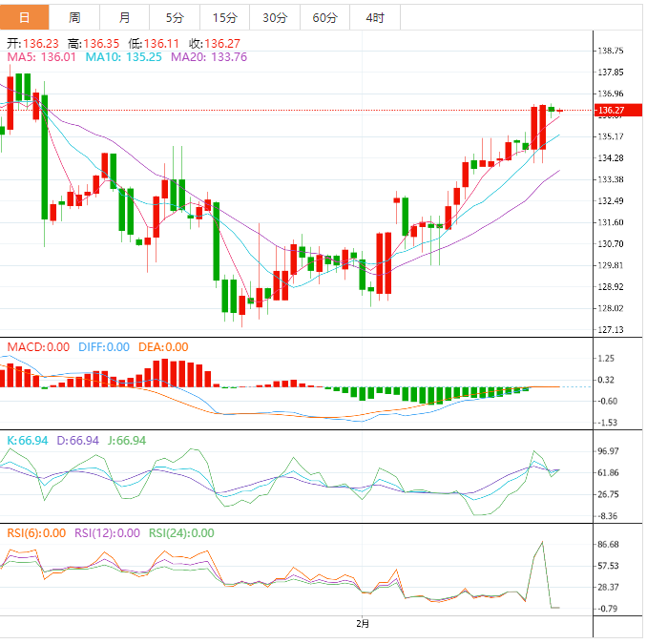Click the DEA:0.00 label
The width and height of the screenshot is (647, 644).
click(x=163, y=347)
